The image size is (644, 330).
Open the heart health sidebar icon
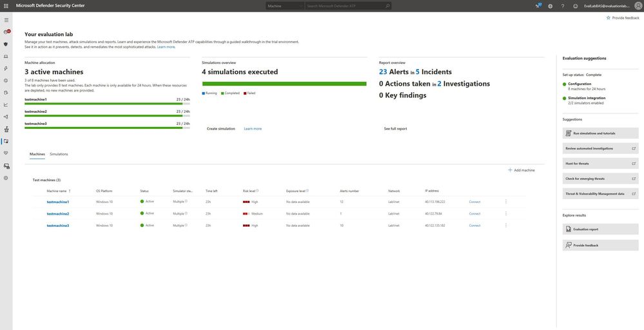click(x=6, y=153)
